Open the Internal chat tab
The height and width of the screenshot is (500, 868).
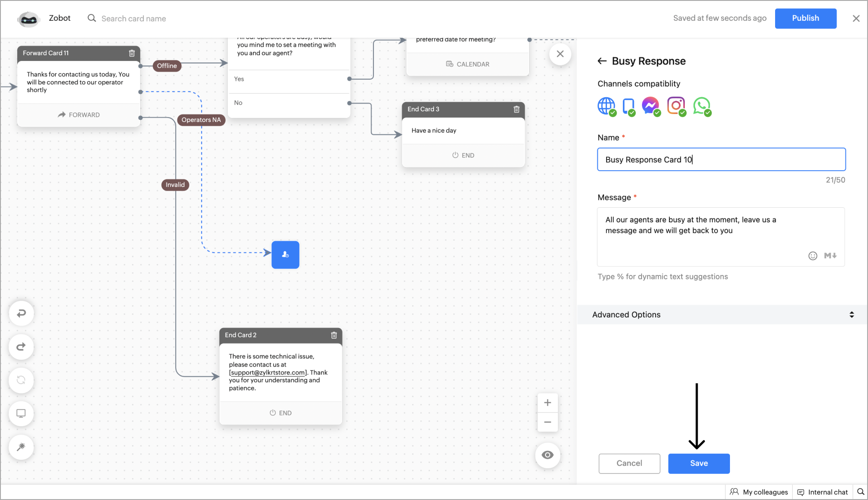click(x=823, y=492)
